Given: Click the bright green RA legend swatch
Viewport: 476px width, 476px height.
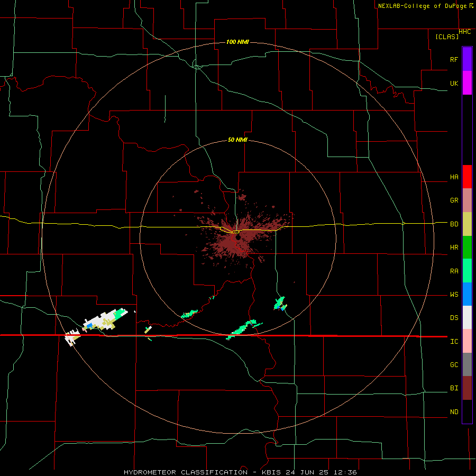Looking at the screenshot, I should coord(467,271).
